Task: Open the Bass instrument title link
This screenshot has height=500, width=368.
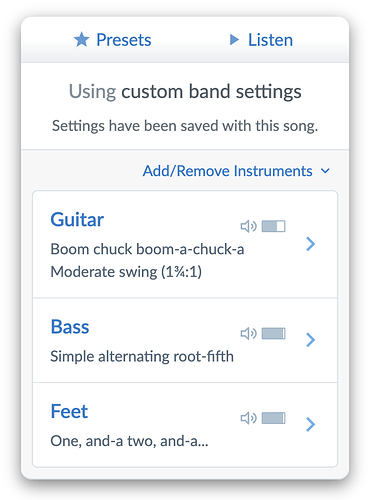Action: click(x=70, y=327)
